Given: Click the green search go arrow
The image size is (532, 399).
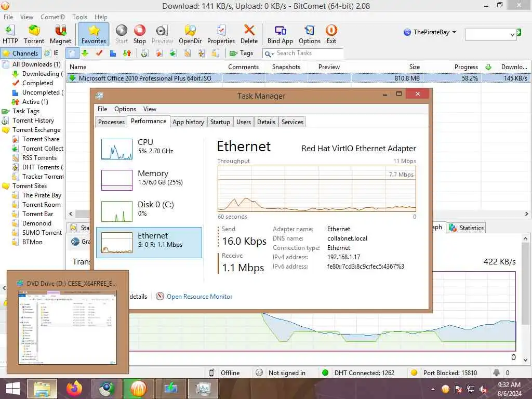Looking at the screenshot, I should click(519, 32).
